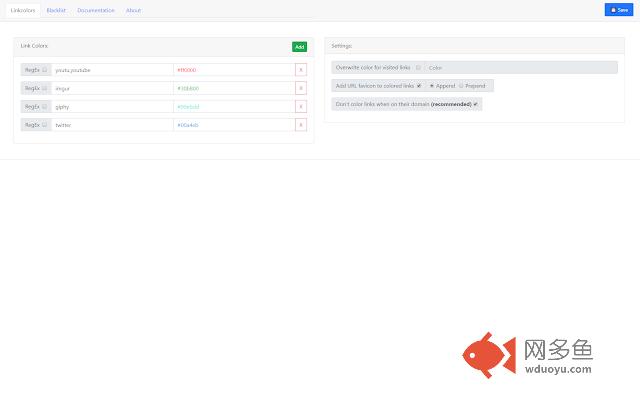Viewport: 640px width, 400px height.
Task: Enable RegEx for the twitter rule
Action: 44,125
